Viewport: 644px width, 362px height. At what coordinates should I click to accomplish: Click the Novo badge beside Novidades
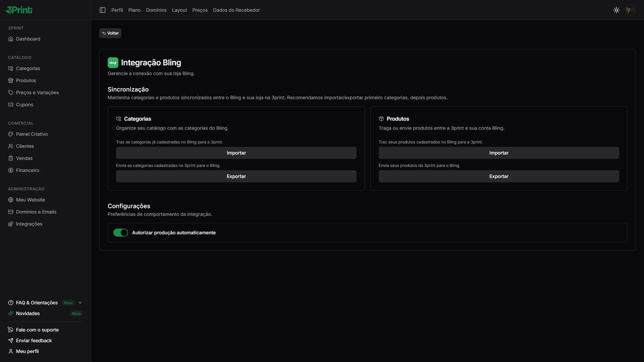(x=76, y=313)
